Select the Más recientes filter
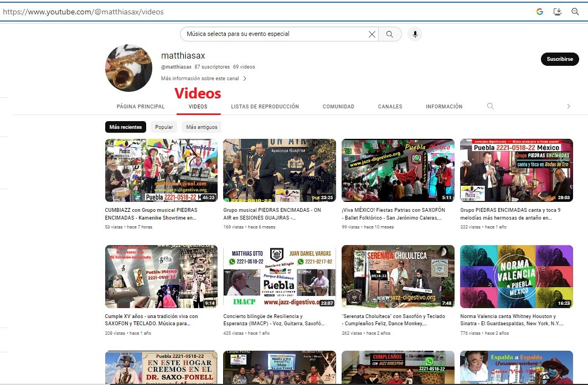 tap(126, 127)
